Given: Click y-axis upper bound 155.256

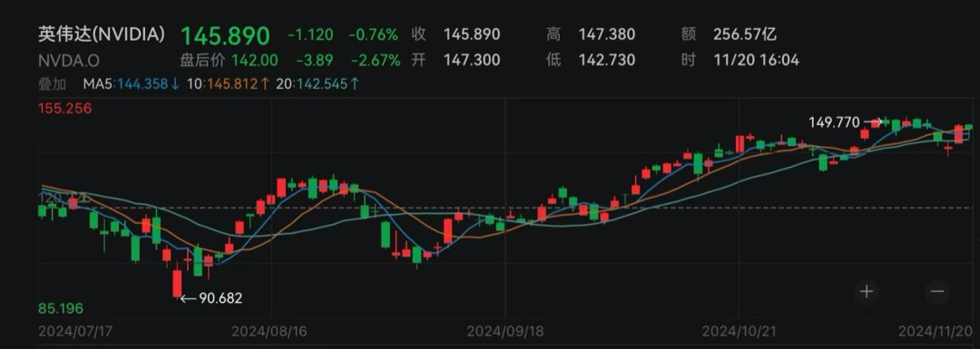Looking at the screenshot, I should [x=65, y=109].
